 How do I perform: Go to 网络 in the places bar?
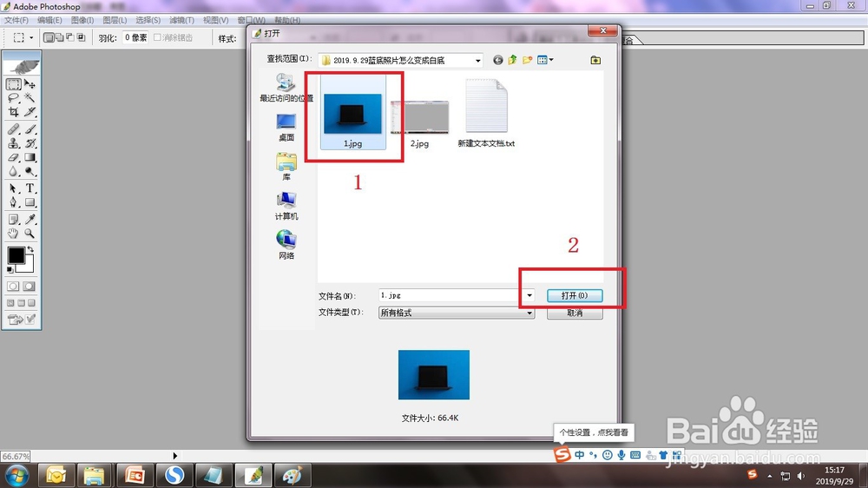(286, 245)
